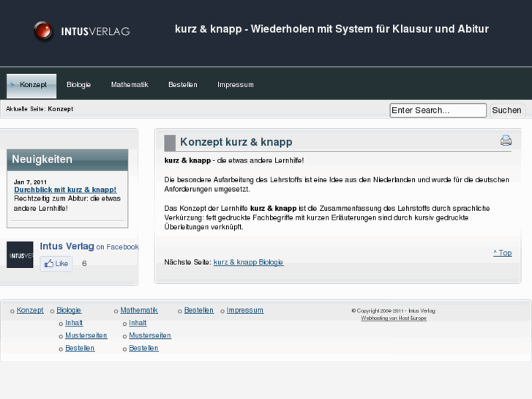Click the Intus Verlag Facebook thumbnail

[x=20, y=255]
